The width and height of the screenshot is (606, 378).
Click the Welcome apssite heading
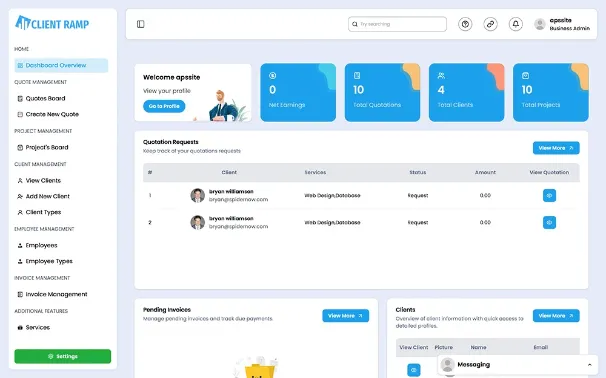point(172,77)
